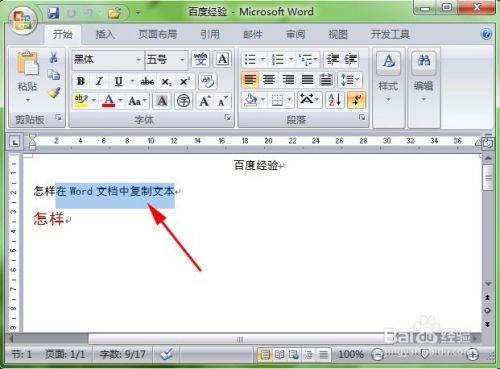Screen dimensions: 500x369
Task: Click word count 字数: 9/17
Action: (123, 354)
